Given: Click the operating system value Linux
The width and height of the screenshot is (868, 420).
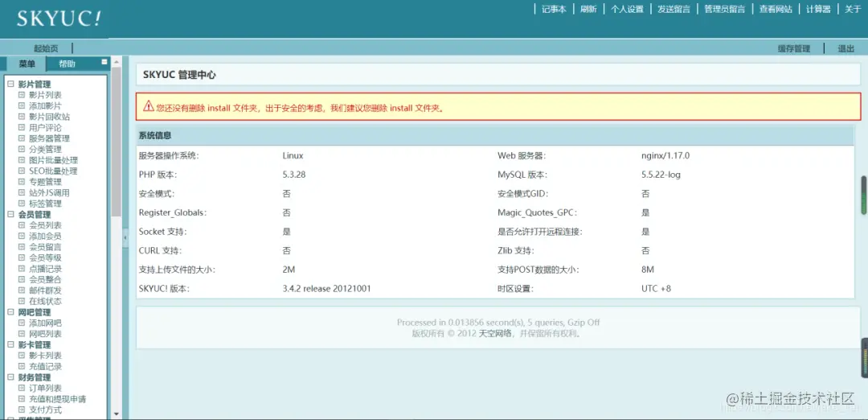Looking at the screenshot, I should pos(293,156).
